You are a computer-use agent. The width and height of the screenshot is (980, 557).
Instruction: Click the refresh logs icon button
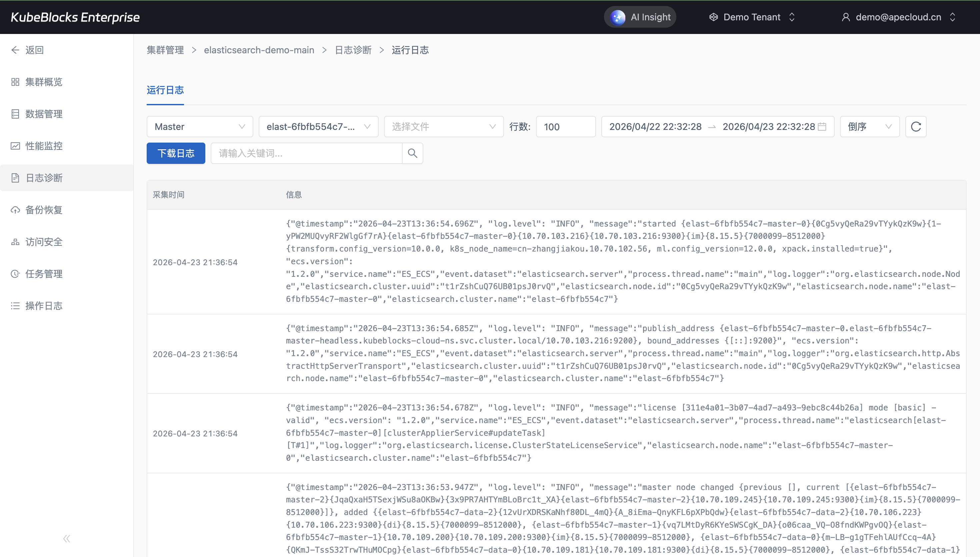click(915, 127)
